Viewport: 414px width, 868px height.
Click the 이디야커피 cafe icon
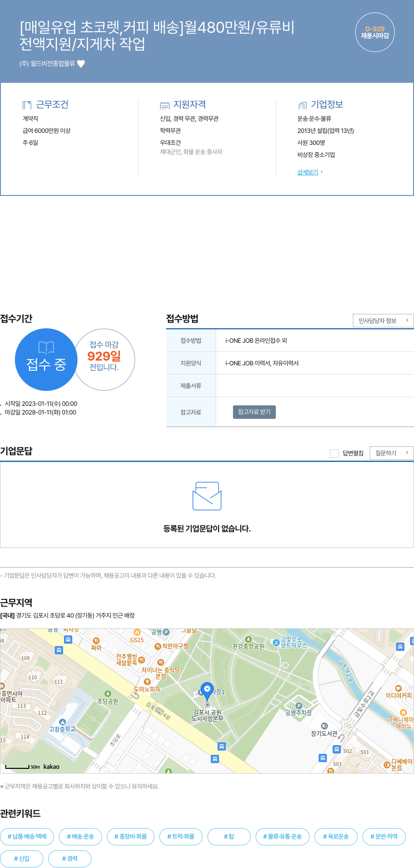[x=398, y=688]
